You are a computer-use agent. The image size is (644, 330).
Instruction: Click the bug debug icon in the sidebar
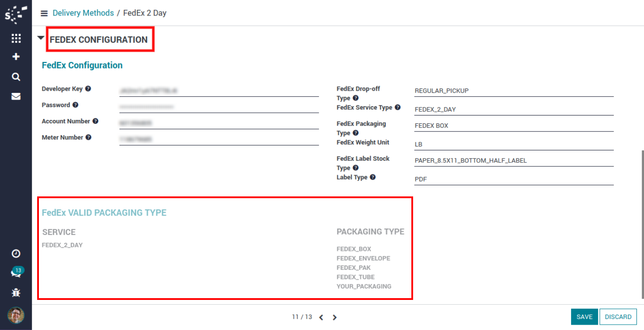click(16, 292)
